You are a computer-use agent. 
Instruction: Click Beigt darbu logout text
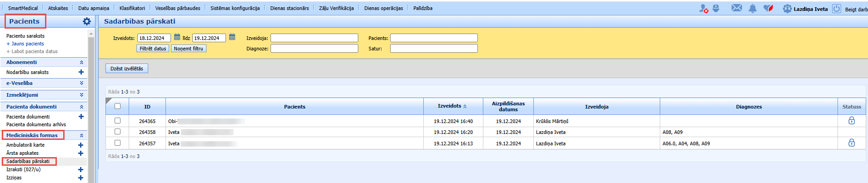click(856, 9)
